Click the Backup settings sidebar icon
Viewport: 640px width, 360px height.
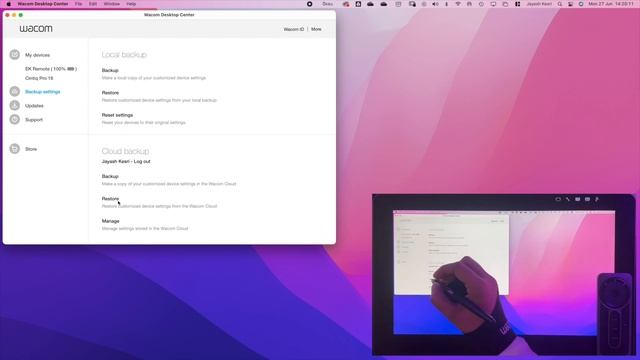pos(15,91)
